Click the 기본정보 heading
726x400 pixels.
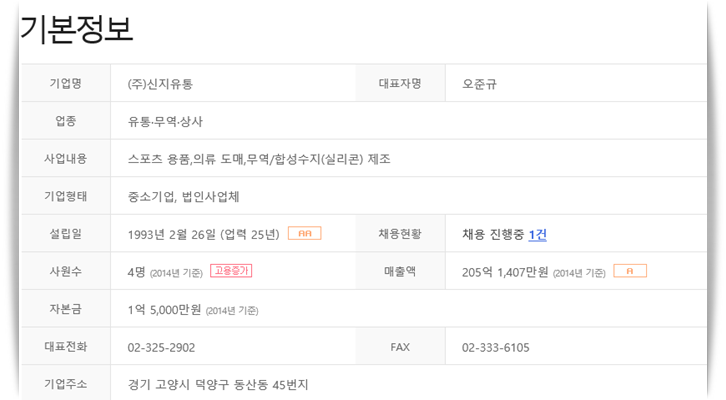[x=77, y=29]
